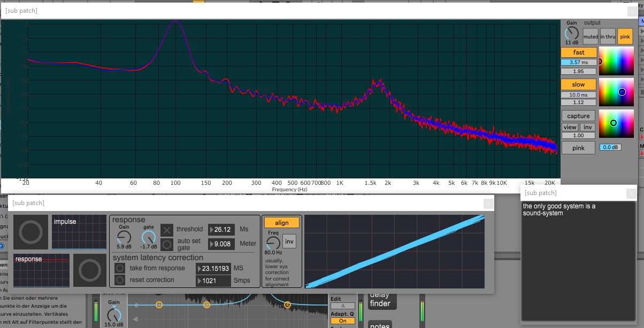Click the align Freq knob at 80.0 Hz
This screenshot has width=644, height=328.
click(273, 241)
